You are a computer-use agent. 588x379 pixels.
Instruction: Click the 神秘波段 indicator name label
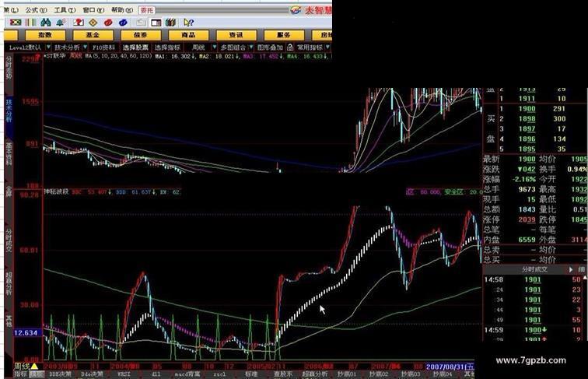coord(56,191)
